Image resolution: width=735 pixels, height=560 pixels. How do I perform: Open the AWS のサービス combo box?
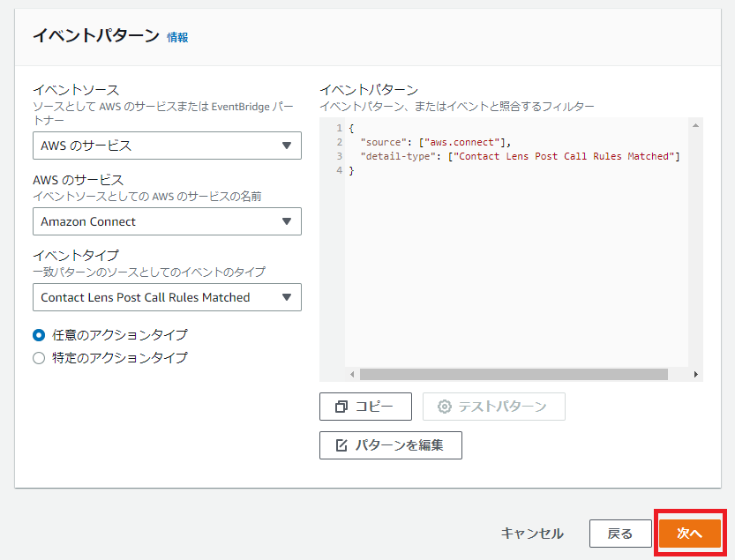167,220
